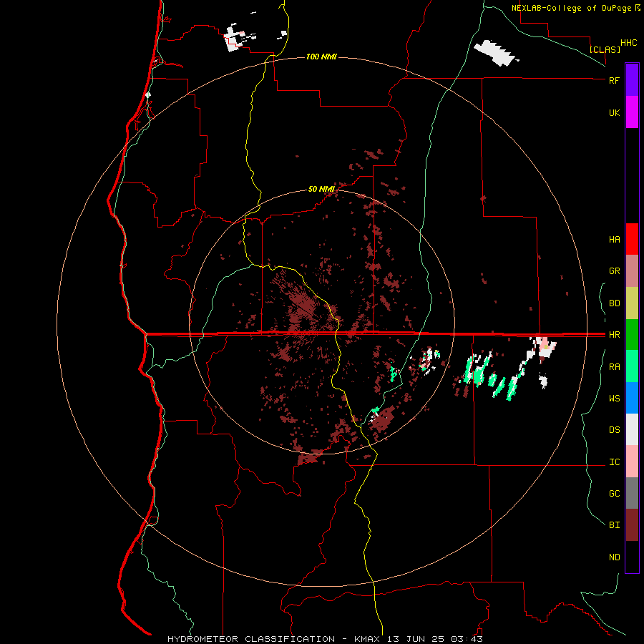Click the WS legend label
This screenshot has width=644, height=644.
pos(614,399)
